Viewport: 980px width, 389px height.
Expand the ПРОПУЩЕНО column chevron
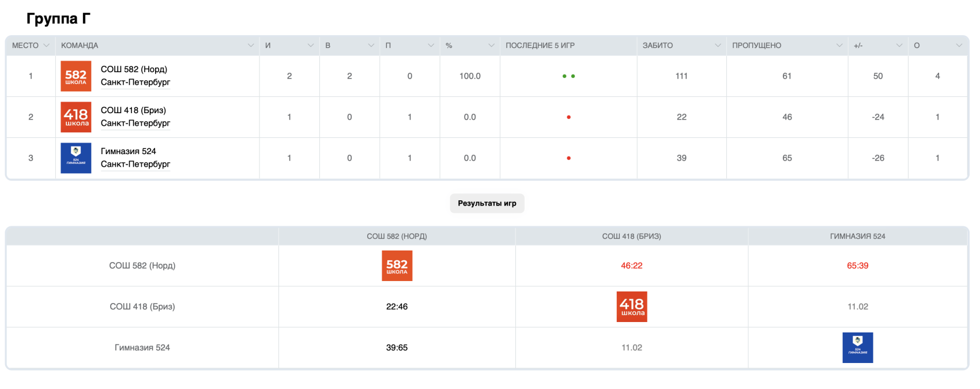tap(839, 46)
